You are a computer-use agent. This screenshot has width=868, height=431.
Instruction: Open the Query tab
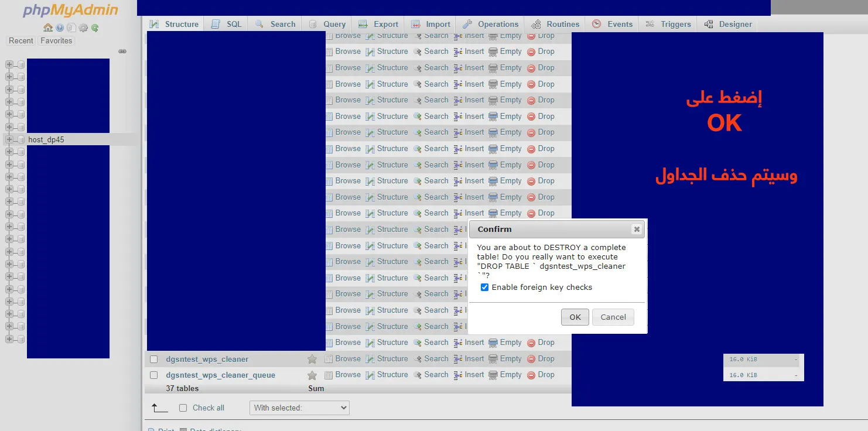coord(327,24)
